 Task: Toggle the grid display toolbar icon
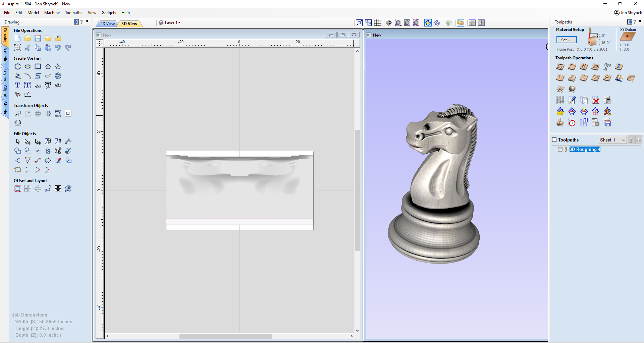377,23
